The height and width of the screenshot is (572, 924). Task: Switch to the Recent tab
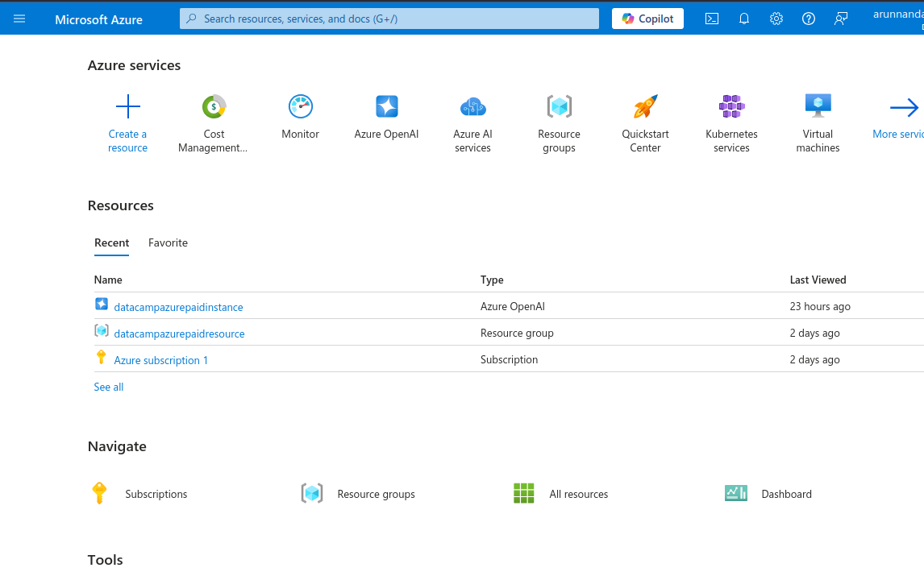click(111, 242)
